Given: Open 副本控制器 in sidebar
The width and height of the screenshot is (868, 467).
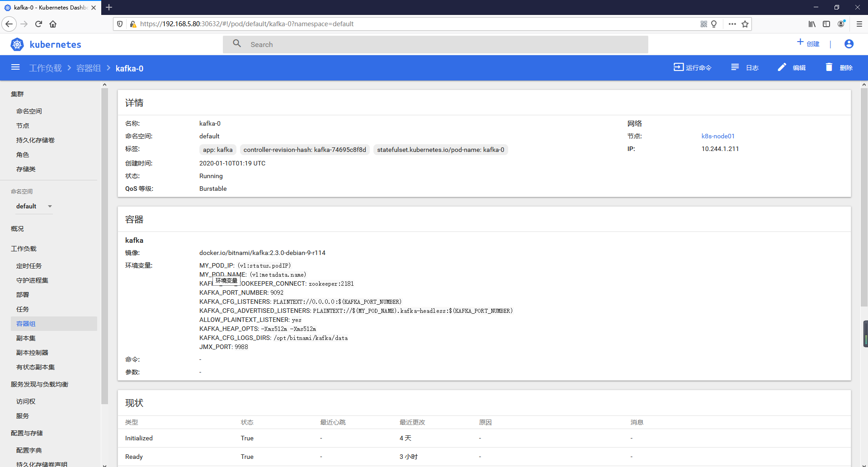Looking at the screenshot, I should tap(32, 353).
